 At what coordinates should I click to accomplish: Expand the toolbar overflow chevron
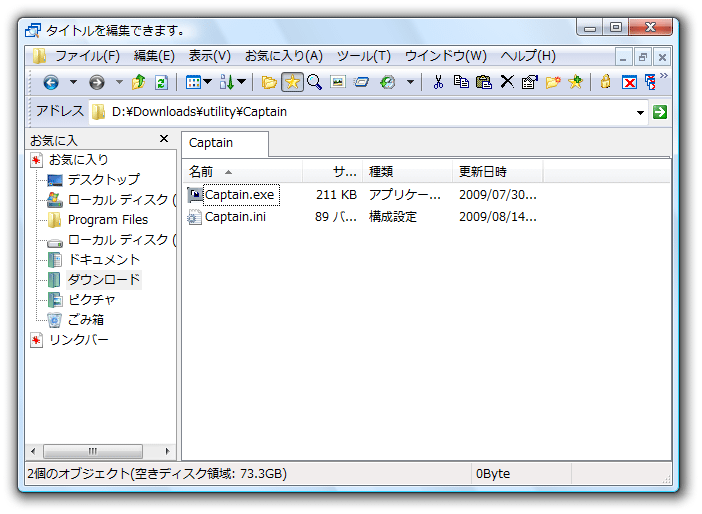[x=664, y=76]
